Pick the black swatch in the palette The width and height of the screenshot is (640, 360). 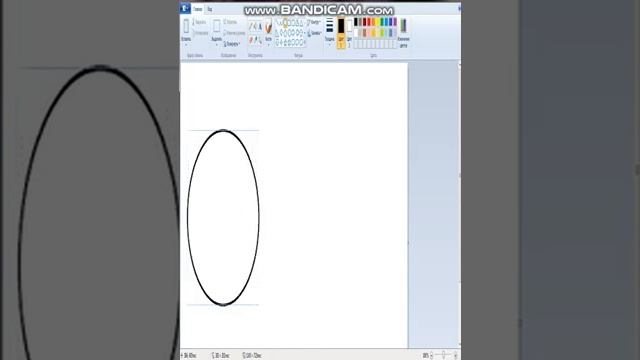356,22
